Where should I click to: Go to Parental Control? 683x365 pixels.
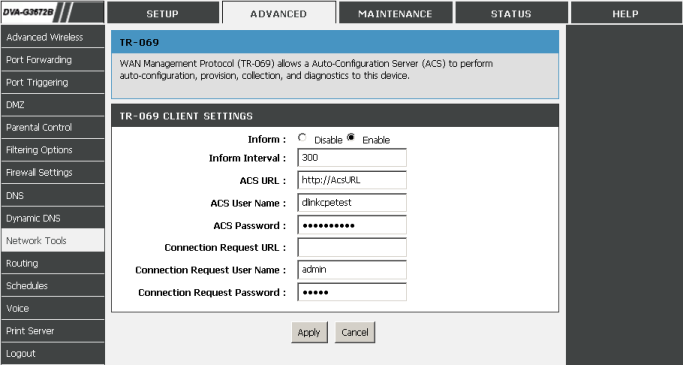pos(53,128)
